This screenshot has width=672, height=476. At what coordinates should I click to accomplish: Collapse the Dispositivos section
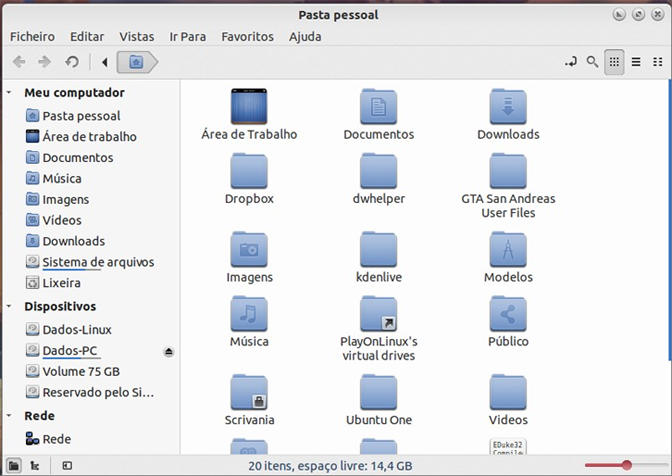tap(10, 307)
